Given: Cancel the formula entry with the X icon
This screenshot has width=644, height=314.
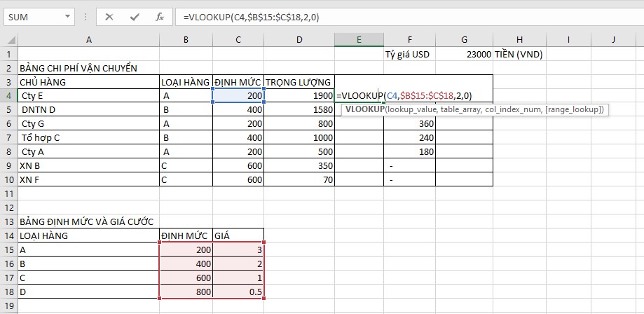Looking at the screenshot, I should coord(109,17).
